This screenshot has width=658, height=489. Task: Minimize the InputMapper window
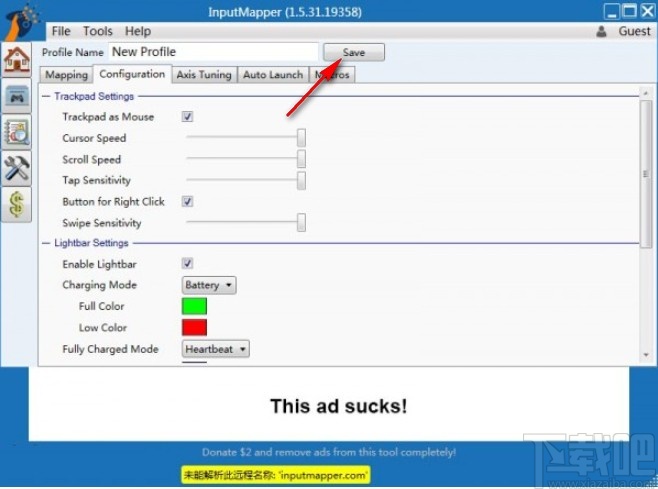[611, 12]
